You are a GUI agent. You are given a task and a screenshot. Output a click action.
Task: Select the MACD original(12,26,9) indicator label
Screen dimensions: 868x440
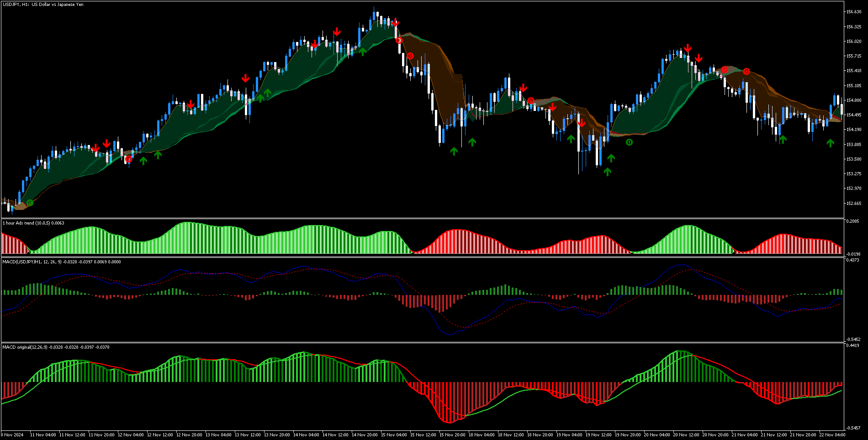(x=56, y=347)
